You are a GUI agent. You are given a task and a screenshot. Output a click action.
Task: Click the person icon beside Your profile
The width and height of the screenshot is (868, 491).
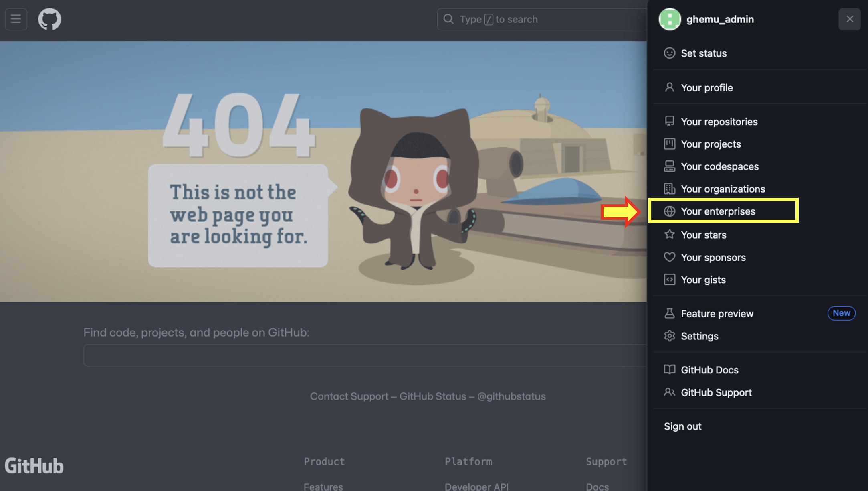669,87
